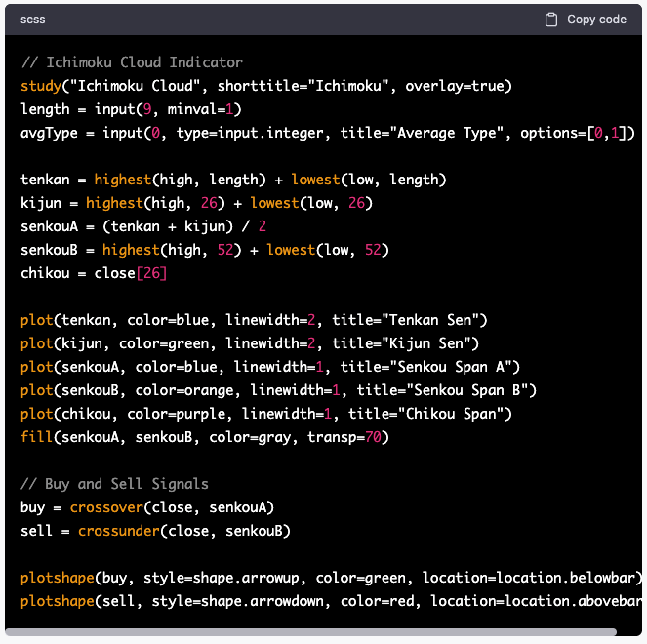Viewport: 647px width, 644px height.
Task: Click the "Copy code" button label
Action: coord(596,20)
